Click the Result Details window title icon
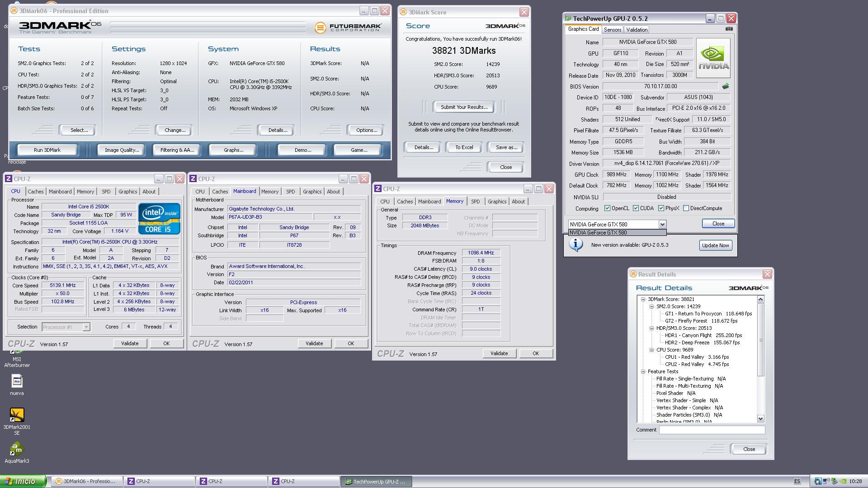868x488 pixels. [x=633, y=274]
